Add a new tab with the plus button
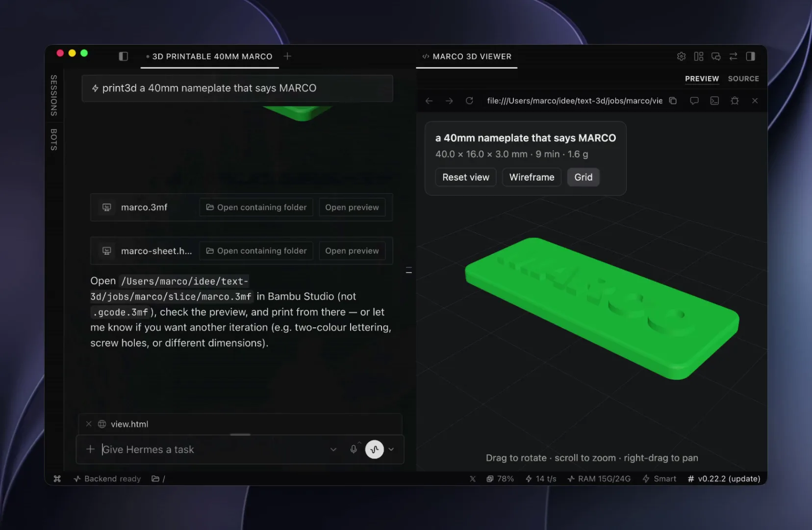Screen dimensions: 812x530 pyautogui.click(x=287, y=56)
